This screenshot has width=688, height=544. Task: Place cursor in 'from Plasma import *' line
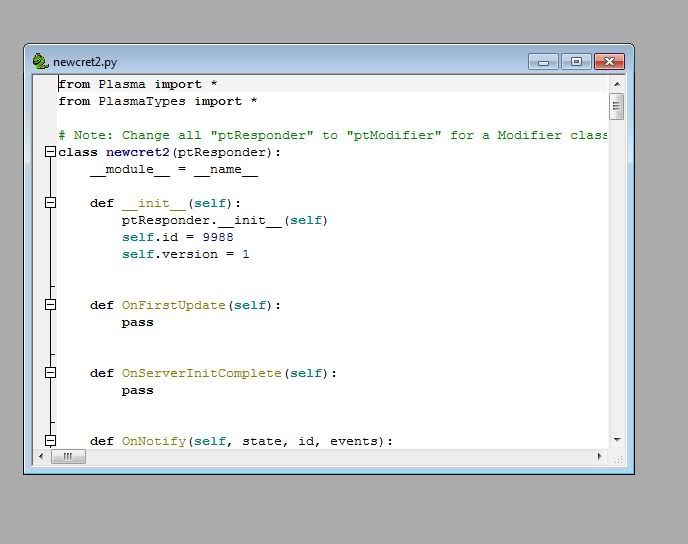(x=138, y=84)
